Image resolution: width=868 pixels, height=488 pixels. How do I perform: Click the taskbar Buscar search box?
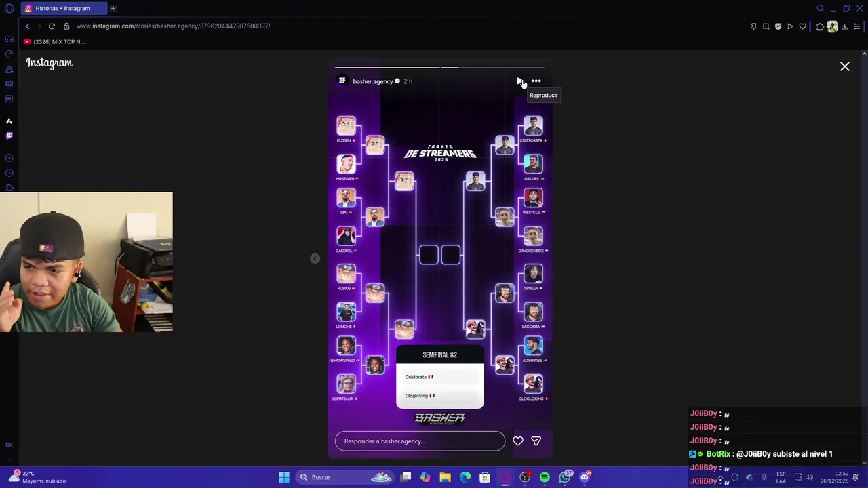point(347,477)
